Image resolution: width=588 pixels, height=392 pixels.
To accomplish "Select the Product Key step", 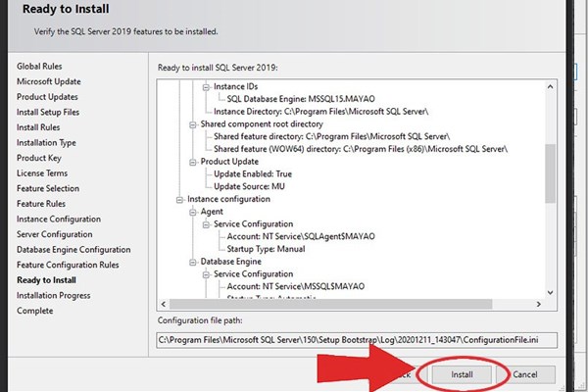I will [x=39, y=159].
